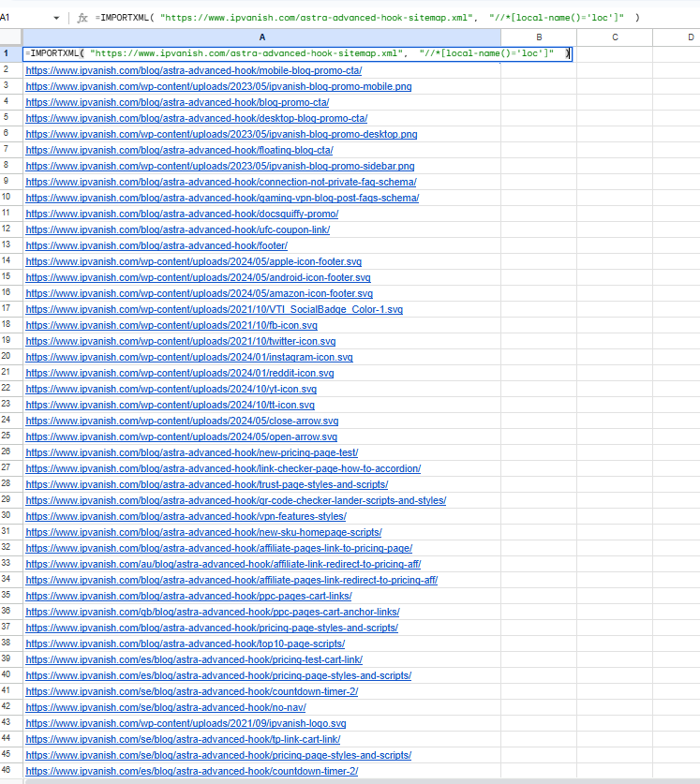Image resolution: width=700 pixels, height=784 pixels.
Task: Open fb-icon.svg link
Action: tap(171, 326)
